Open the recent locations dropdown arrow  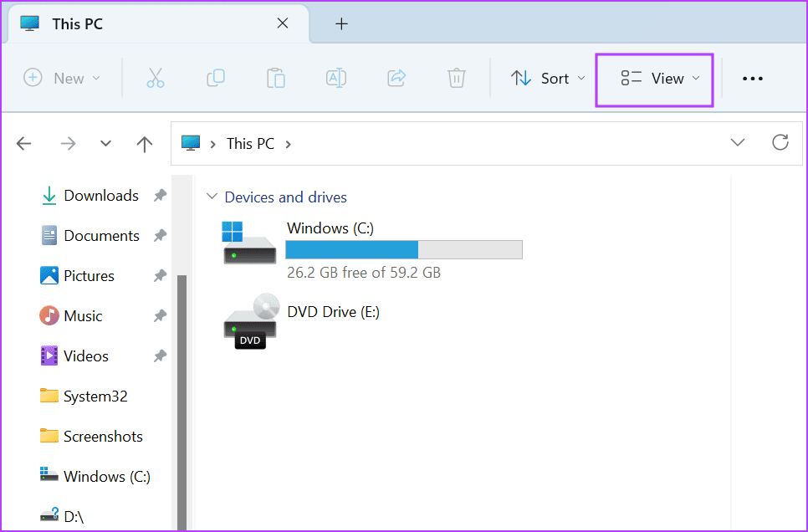[105, 143]
